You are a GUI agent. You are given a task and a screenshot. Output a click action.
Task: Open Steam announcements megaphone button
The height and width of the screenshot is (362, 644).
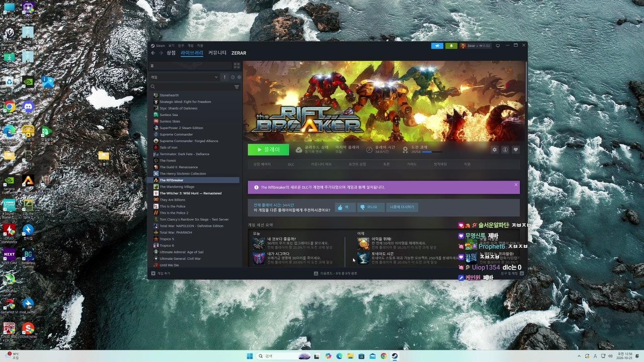click(437, 46)
